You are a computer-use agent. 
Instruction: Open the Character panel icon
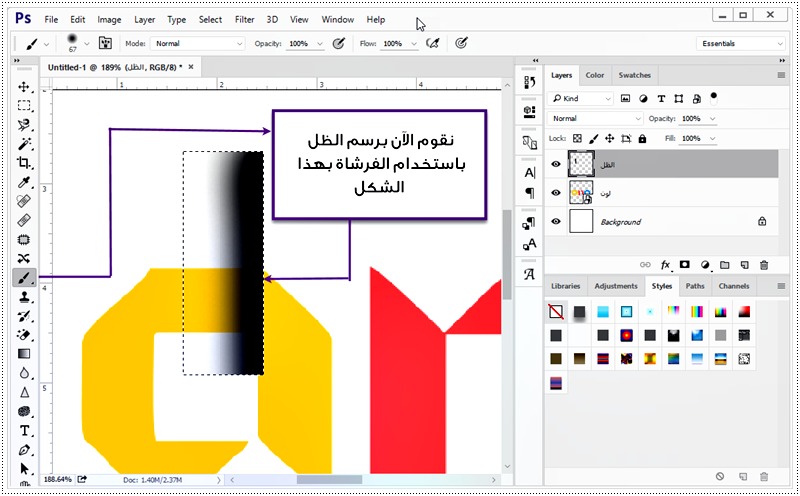[x=530, y=173]
